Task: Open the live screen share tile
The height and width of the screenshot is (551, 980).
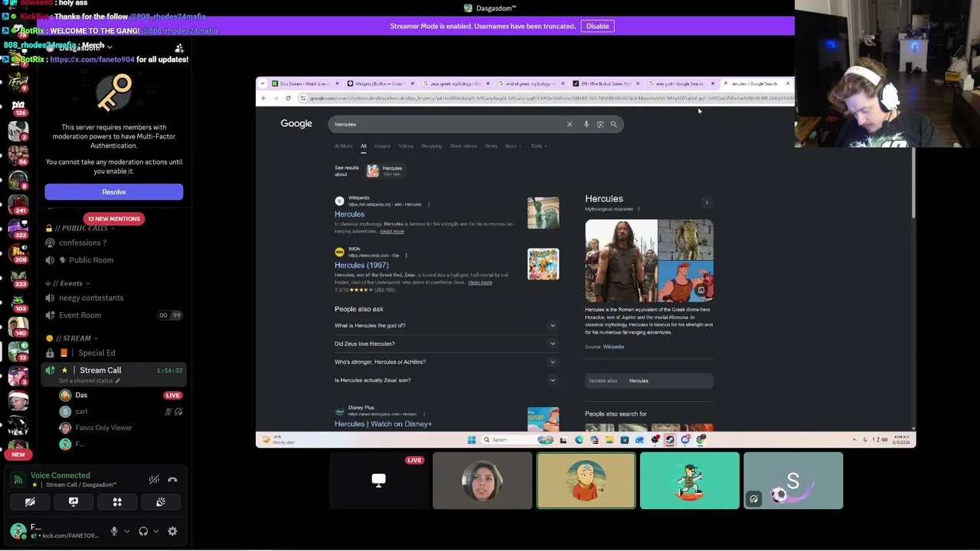Action: pos(378,481)
